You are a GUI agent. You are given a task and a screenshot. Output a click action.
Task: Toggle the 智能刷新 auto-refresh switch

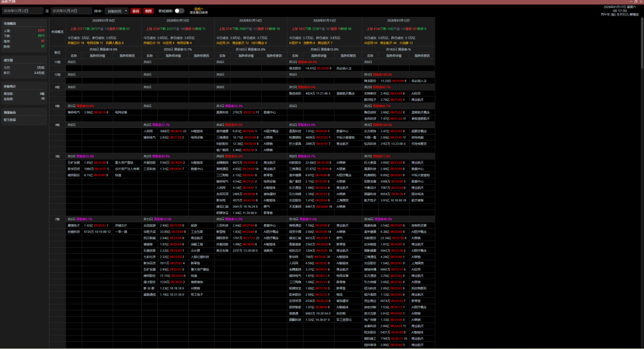(179, 11)
